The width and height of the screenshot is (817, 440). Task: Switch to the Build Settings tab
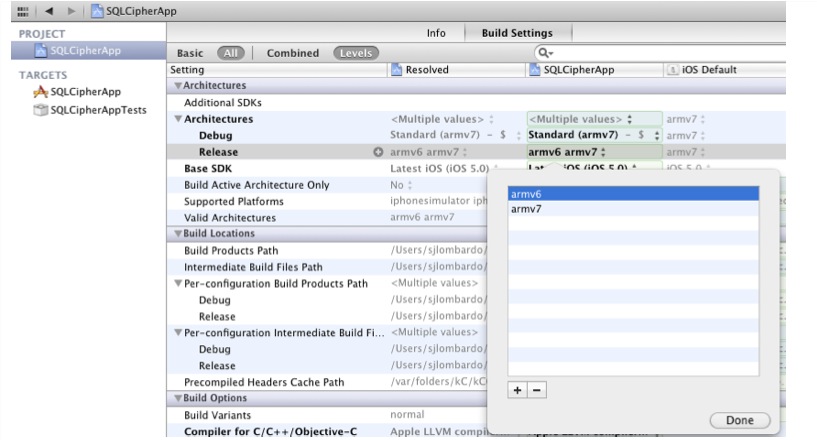click(x=517, y=33)
